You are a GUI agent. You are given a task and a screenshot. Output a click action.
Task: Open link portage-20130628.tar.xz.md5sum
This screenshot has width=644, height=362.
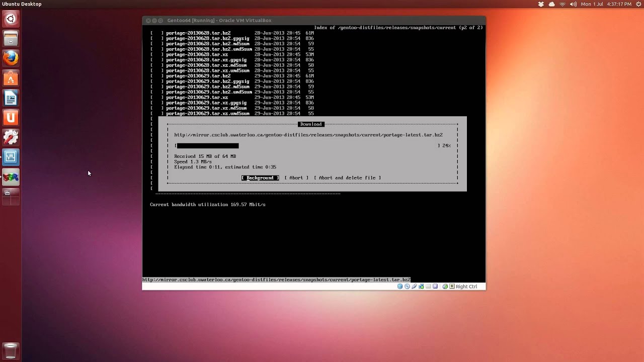tap(206, 65)
